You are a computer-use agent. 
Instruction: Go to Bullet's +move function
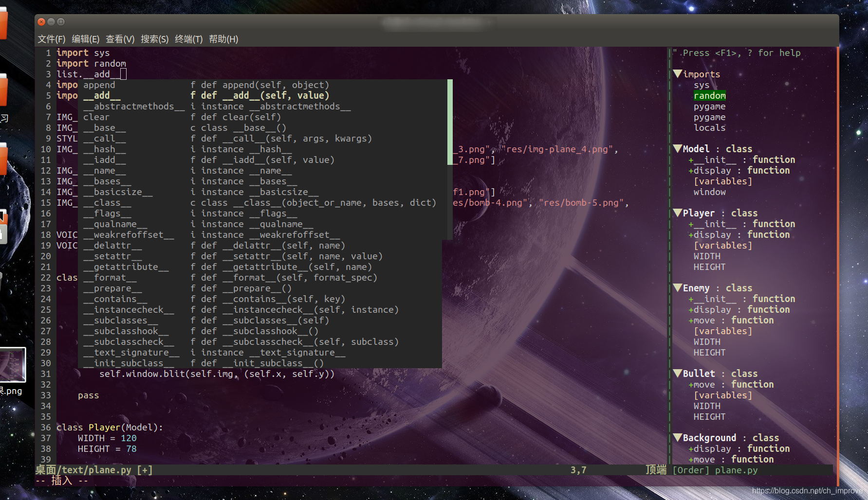click(731, 384)
